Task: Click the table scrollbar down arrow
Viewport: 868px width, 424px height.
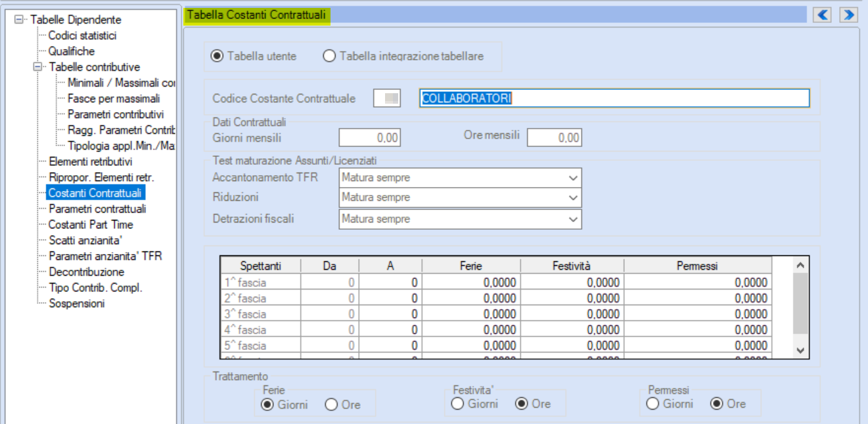Action: pyautogui.click(x=800, y=350)
